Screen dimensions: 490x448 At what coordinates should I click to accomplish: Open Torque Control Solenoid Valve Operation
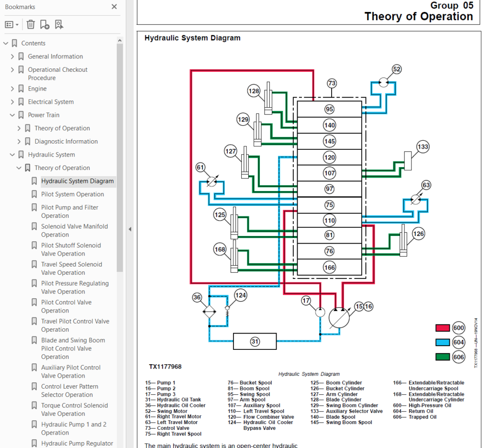point(74,409)
